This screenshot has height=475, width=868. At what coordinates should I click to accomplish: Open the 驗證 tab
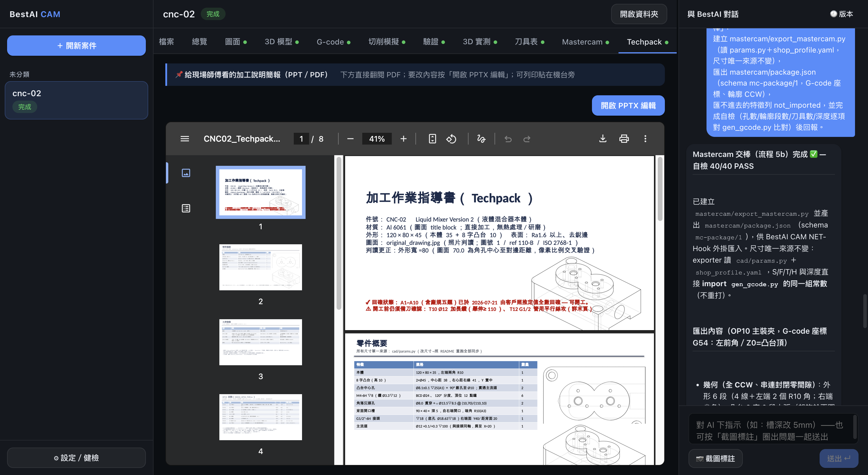point(434,42)
